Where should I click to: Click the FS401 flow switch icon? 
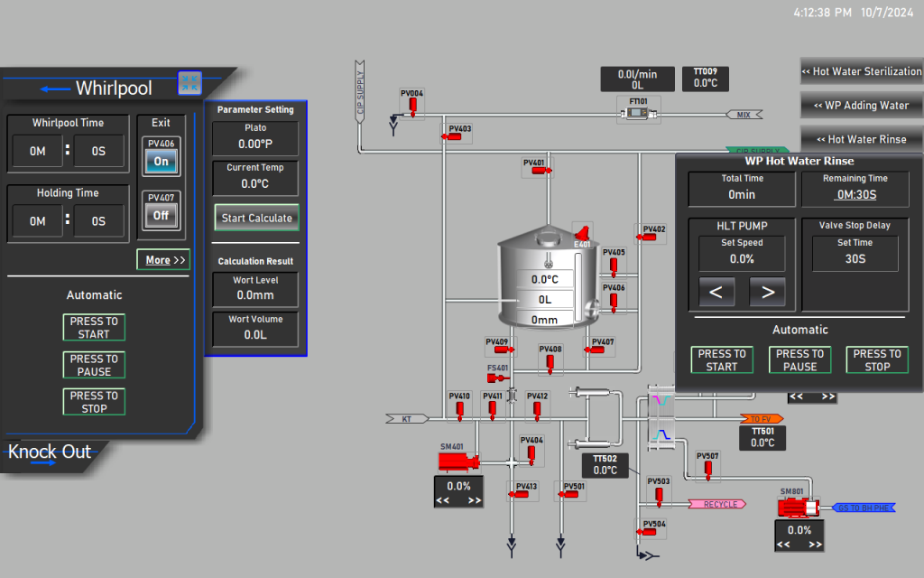click(497, 378)
